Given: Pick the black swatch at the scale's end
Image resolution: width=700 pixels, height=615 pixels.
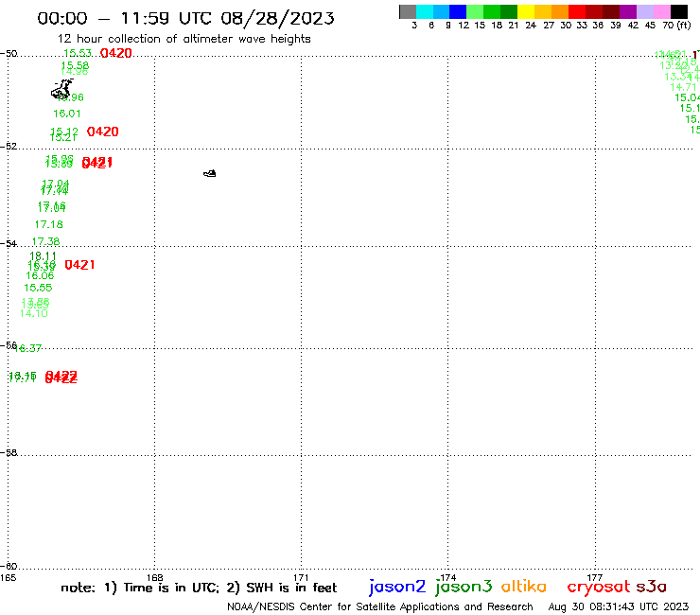Looking at the screenshot, I should (678, 11).
